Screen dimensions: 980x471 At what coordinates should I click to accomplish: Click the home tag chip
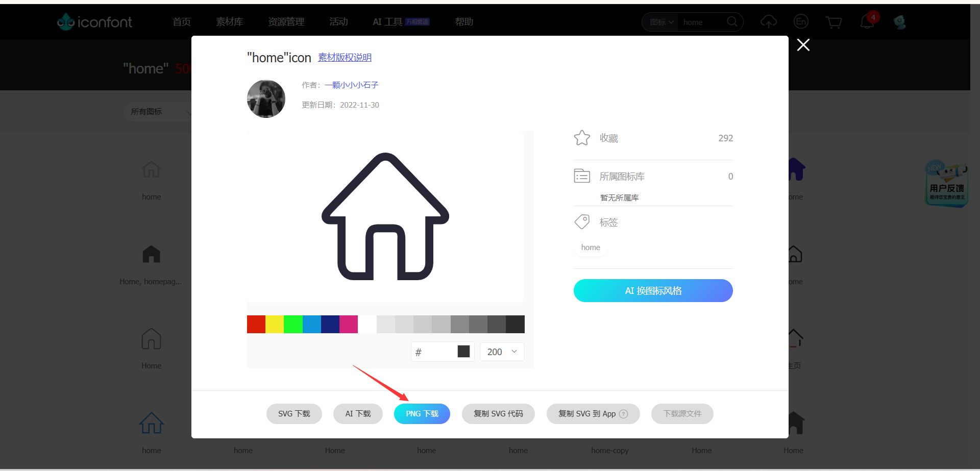click(591, 247)
